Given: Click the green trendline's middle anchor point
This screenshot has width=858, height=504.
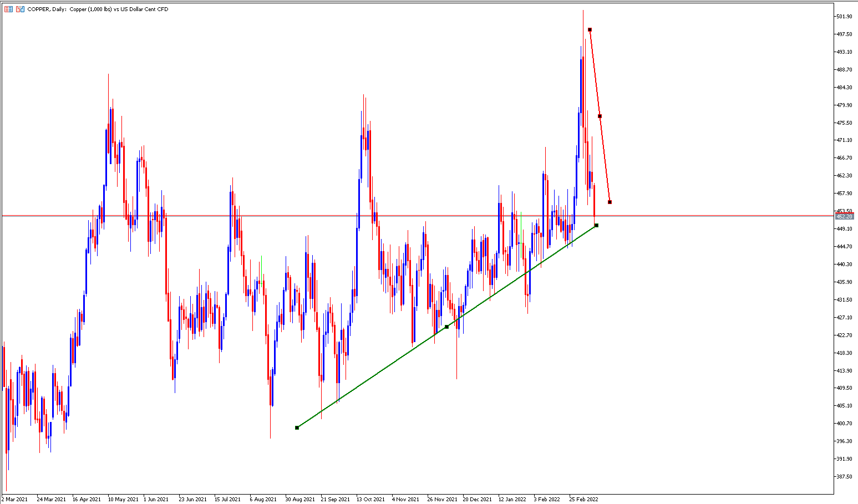Looking at the screenshot, I should 447,327.
